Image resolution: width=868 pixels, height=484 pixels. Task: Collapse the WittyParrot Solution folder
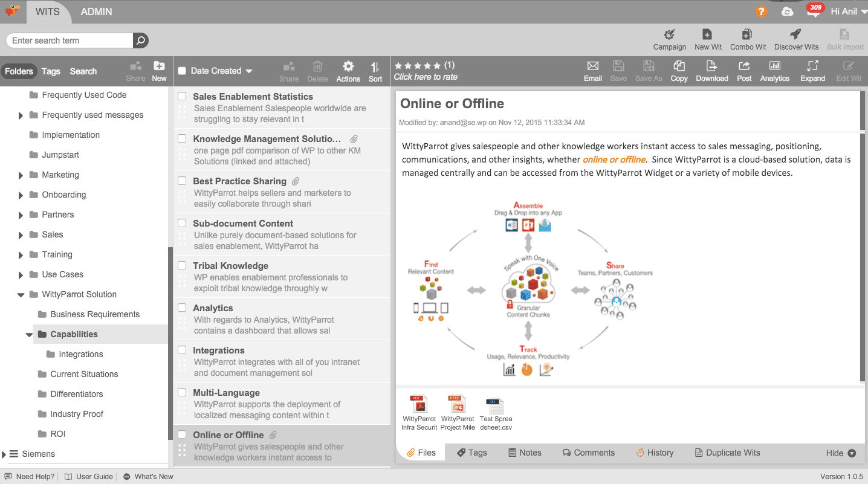(21, 295)
